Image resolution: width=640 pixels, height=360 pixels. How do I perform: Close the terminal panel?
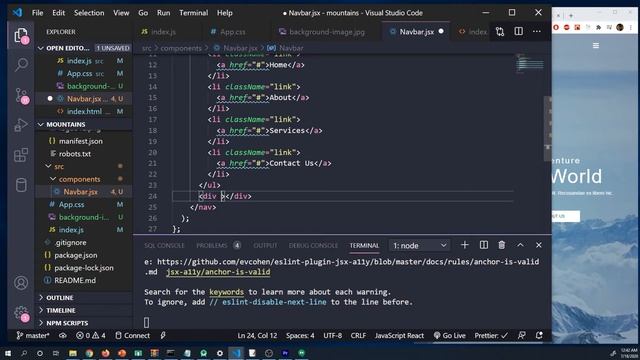click(x=539, y=245)
